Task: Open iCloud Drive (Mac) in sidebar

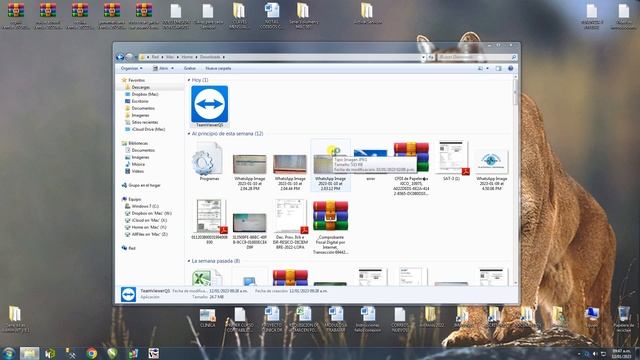Action: [x=148, y=129]
